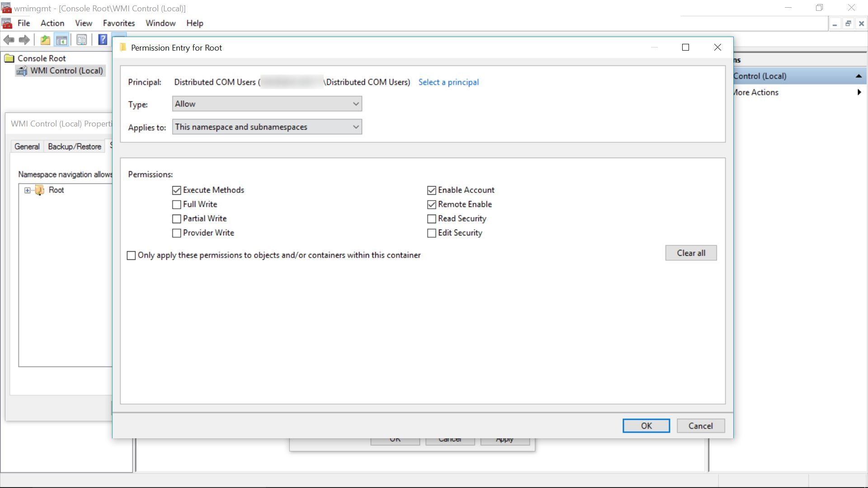Uncheck the Execute Methods permission
Screen dimensions: 868x488
[176, 190]
